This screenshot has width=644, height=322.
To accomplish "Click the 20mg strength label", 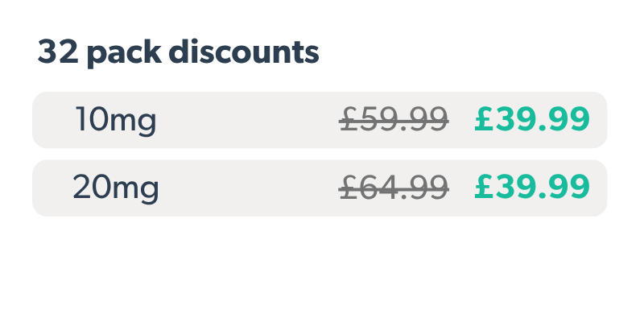I will coord(116,188).
